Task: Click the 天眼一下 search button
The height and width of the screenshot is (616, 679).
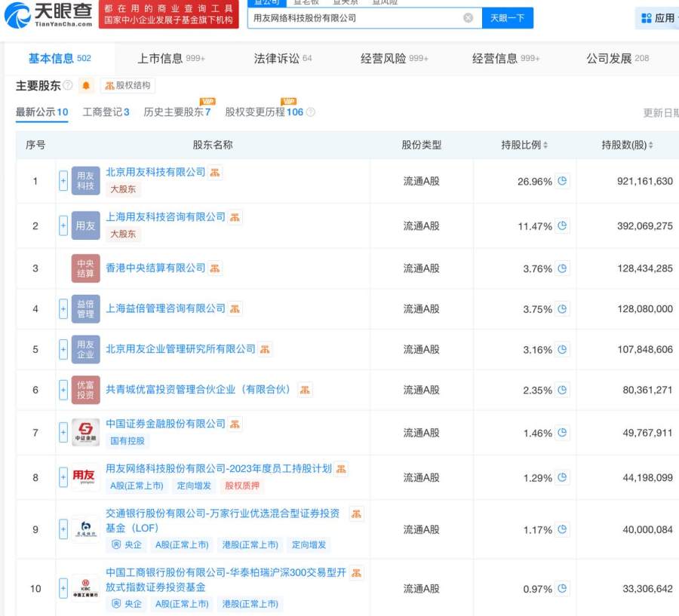Action: (507, 18)
